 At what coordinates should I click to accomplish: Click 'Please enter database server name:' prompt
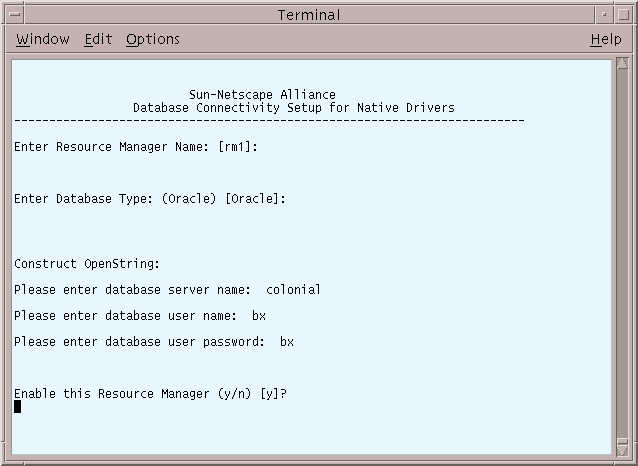coord(133,290)
